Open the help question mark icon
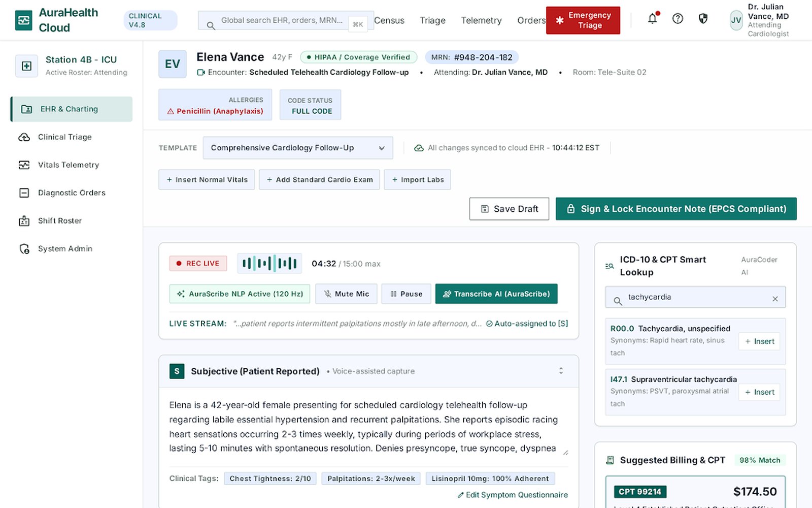Viewport: 812px width, 508px height. (678, 19)
